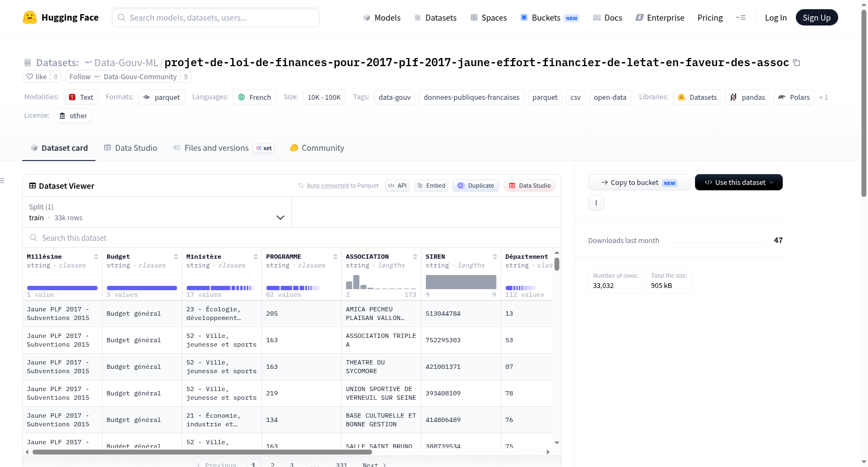Copy dataset name with the copy icon
868x467 pixels.
(x=796, y=62)
